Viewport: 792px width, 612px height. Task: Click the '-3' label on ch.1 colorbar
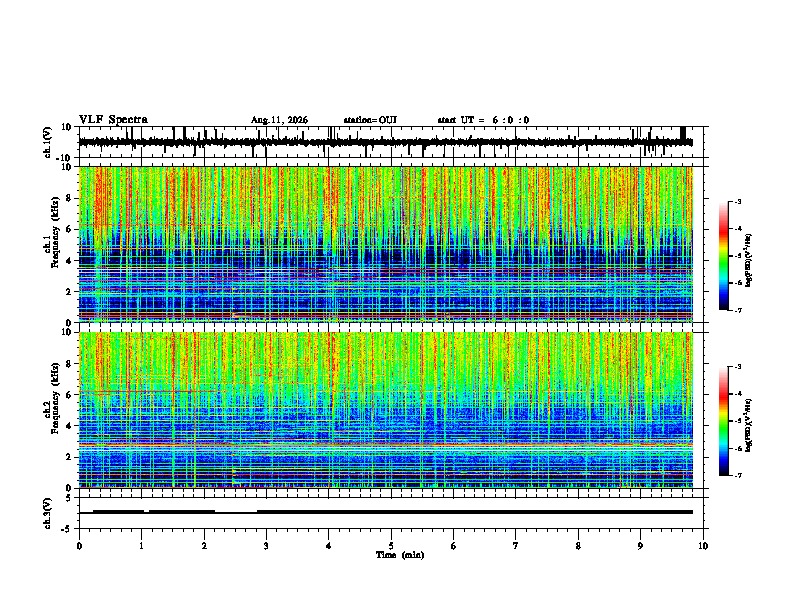pos(738,202)
